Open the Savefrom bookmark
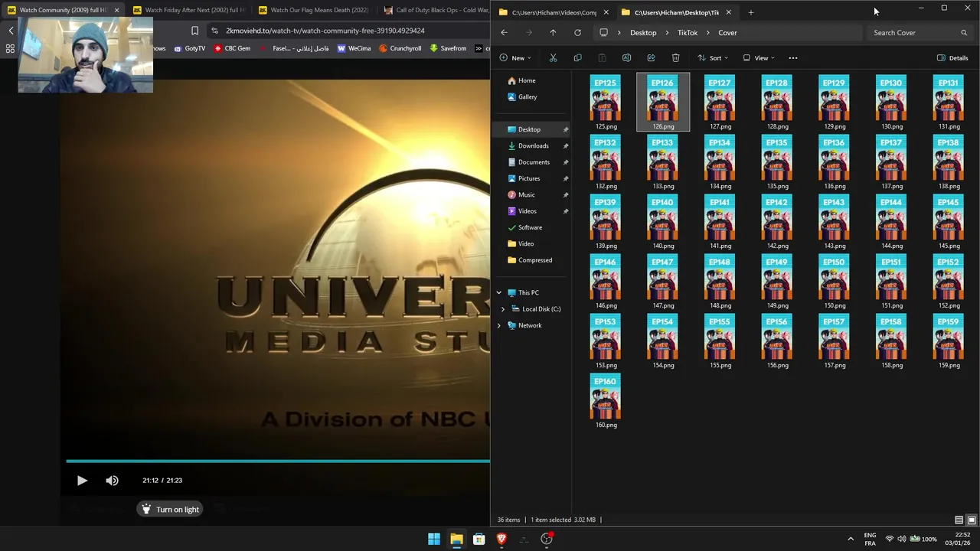 click(448, 48)
